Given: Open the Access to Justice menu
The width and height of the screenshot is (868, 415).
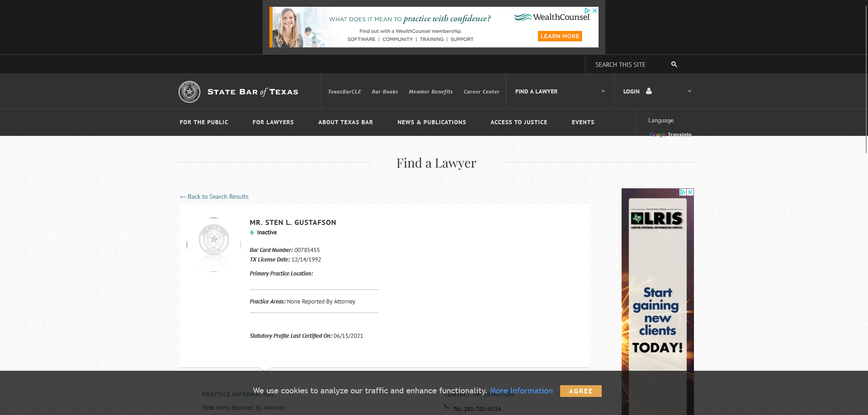Looking at the screenshot, I should coord(519,122).
